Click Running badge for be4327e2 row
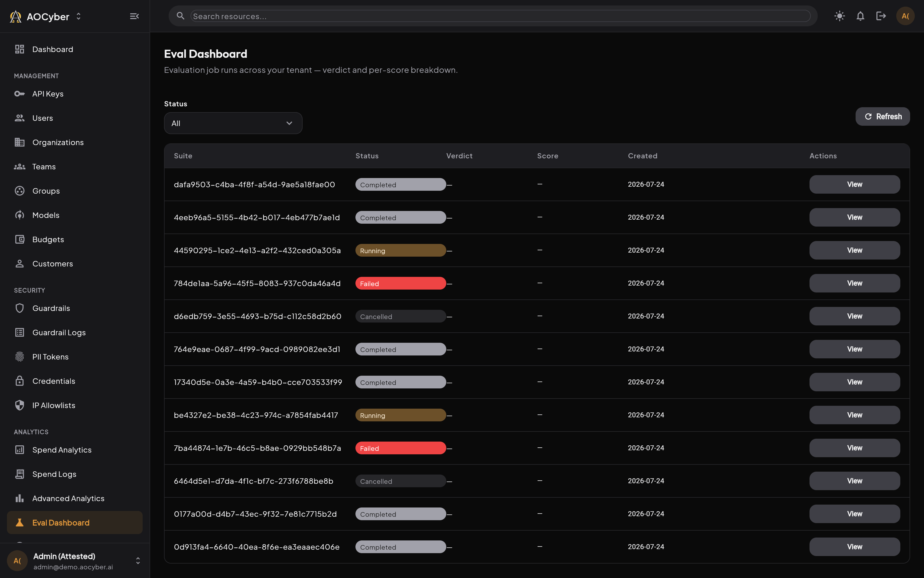 point(400,415)
